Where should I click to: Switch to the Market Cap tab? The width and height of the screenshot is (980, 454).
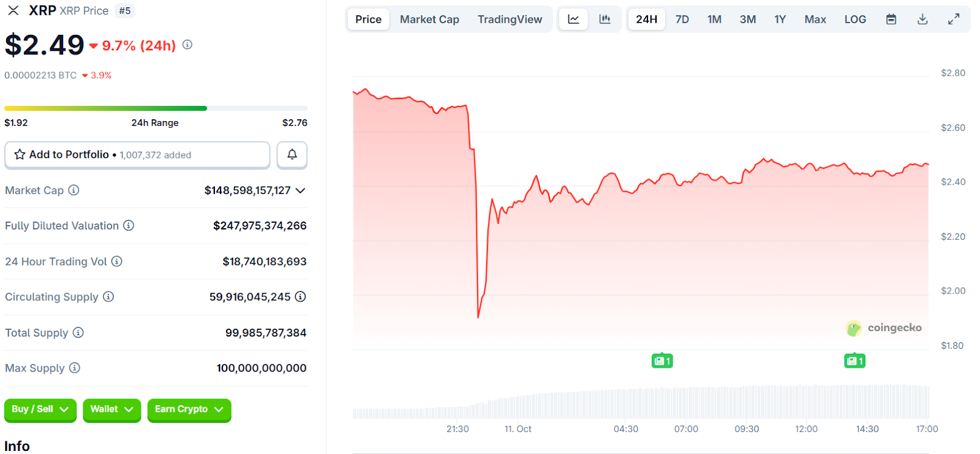pyautogui.click(x=429, y=20)
